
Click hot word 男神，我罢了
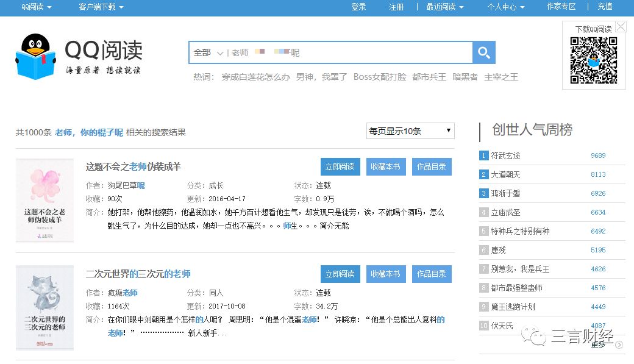[321, 77]
